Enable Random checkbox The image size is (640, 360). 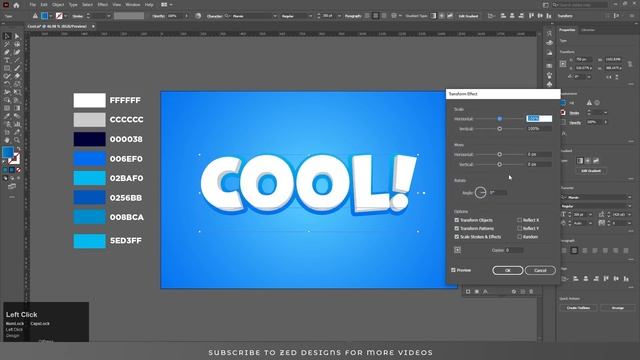(x=519, y=237)
